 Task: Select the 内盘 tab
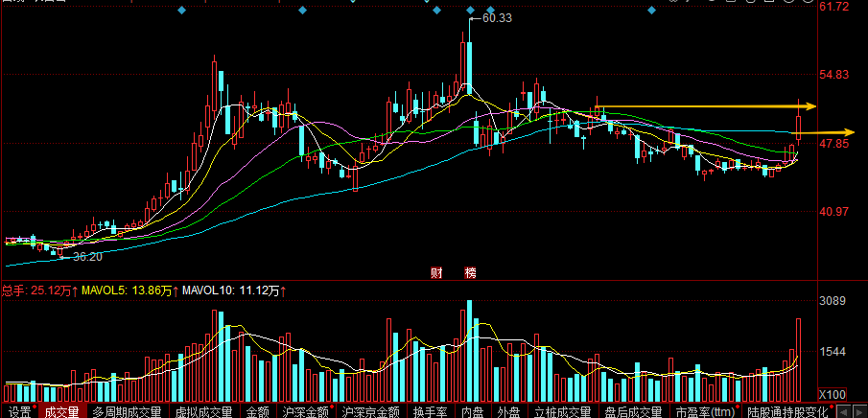click(472, 412)
